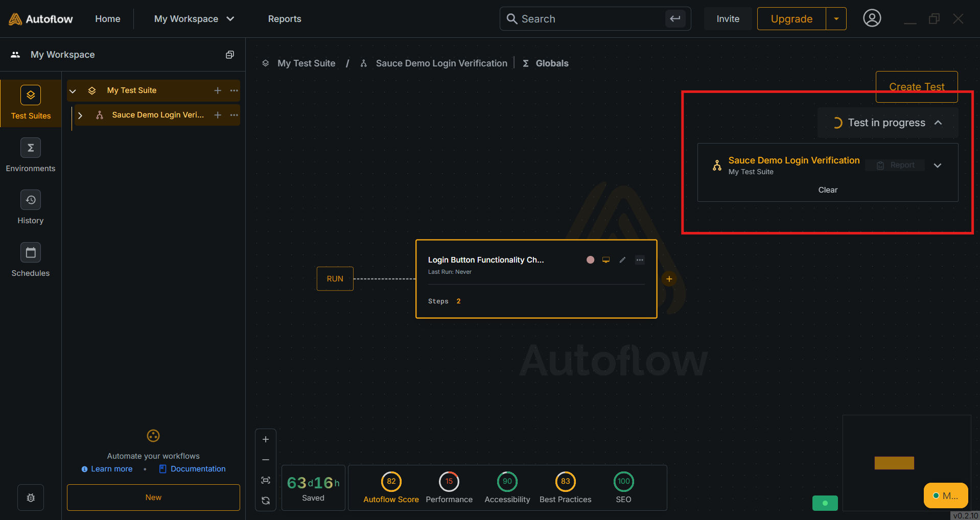Select the Login Button Functionality Ch... test card
The image size is (980, 520).
[536, 279]
